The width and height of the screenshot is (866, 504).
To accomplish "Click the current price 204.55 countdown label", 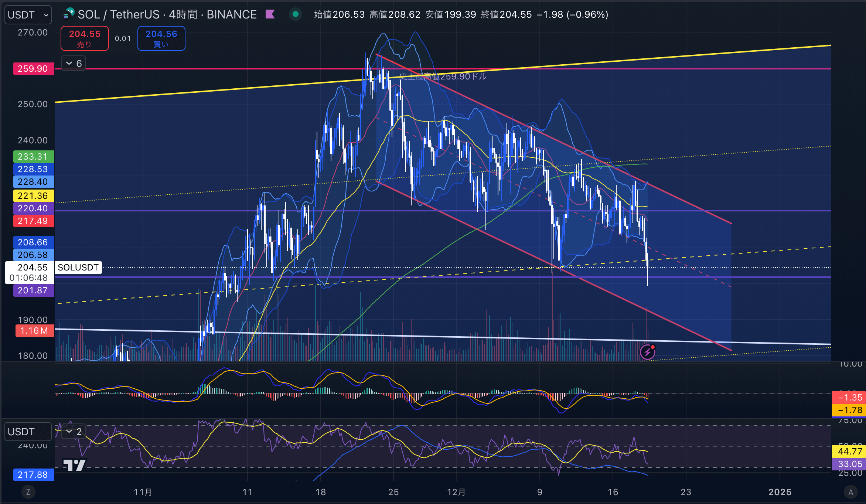I will [30, 273].
